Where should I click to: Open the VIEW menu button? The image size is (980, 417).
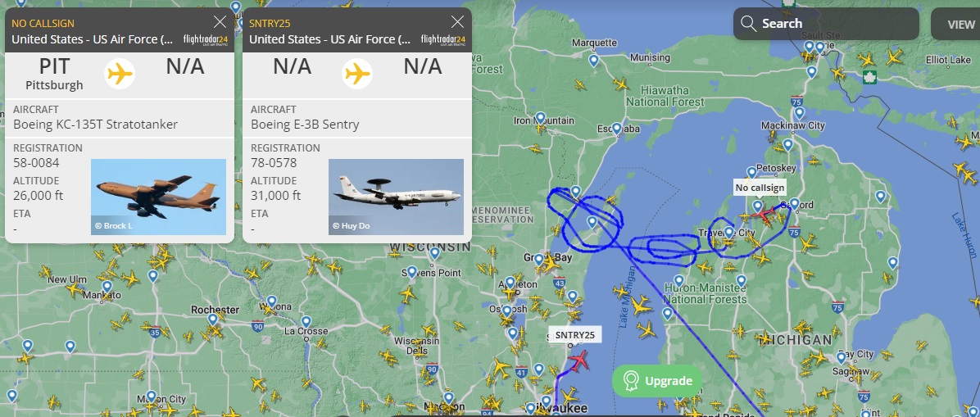click(x=955, y=24)
